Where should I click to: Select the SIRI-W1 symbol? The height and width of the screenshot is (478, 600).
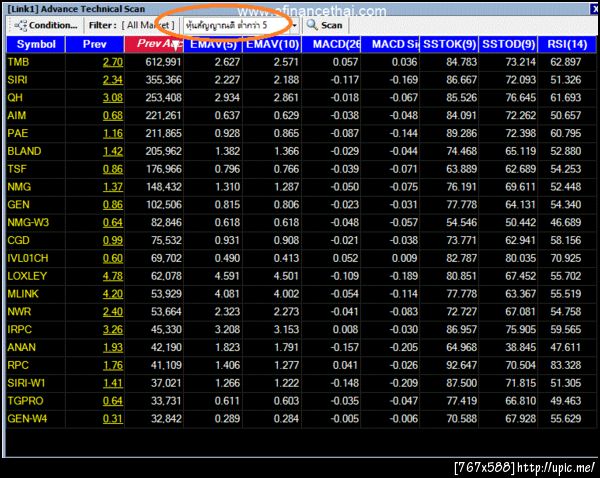click(26, 383)
